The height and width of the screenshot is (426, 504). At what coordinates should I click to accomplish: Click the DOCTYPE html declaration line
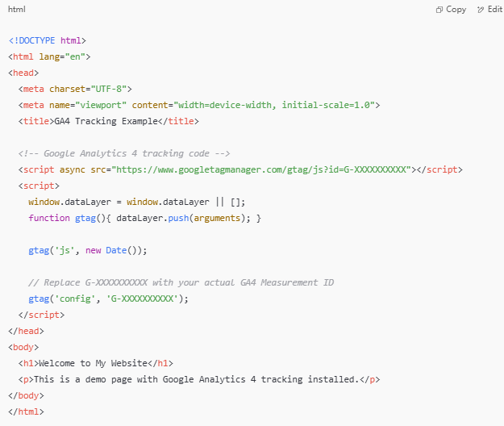click(x=48, y=40)
